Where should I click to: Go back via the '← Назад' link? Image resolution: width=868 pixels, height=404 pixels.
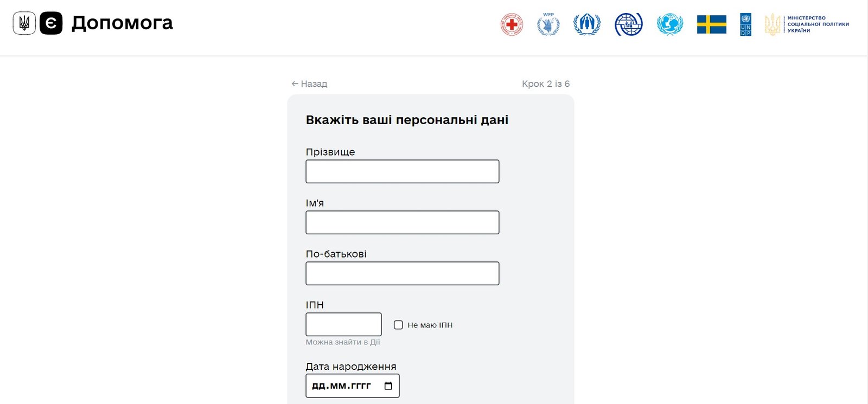(x=309, y=84)
